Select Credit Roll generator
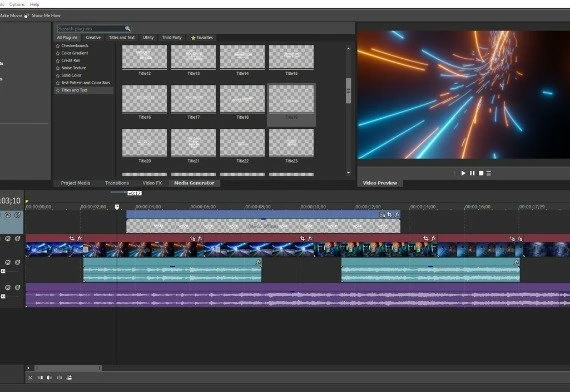The image size is (570, 392). tap(71, 60)
